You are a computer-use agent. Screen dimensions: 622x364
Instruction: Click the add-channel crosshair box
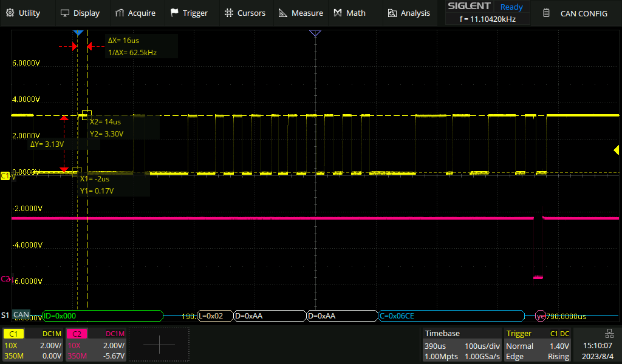pyautogui.click(x=159, y=345)
